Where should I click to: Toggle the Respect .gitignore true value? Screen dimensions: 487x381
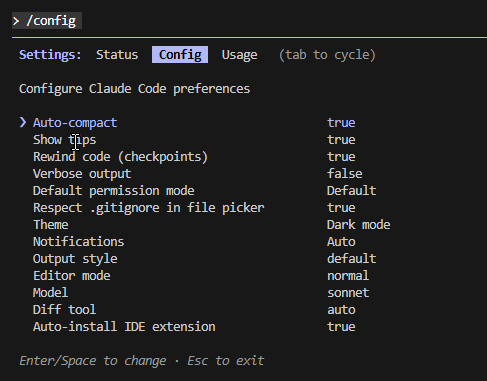(341, 208)
